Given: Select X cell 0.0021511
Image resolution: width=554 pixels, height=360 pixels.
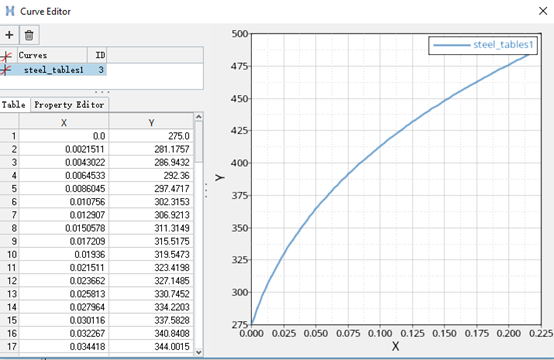Looking at the screenshot, I should pyautogui.click(x=64, y=149).
